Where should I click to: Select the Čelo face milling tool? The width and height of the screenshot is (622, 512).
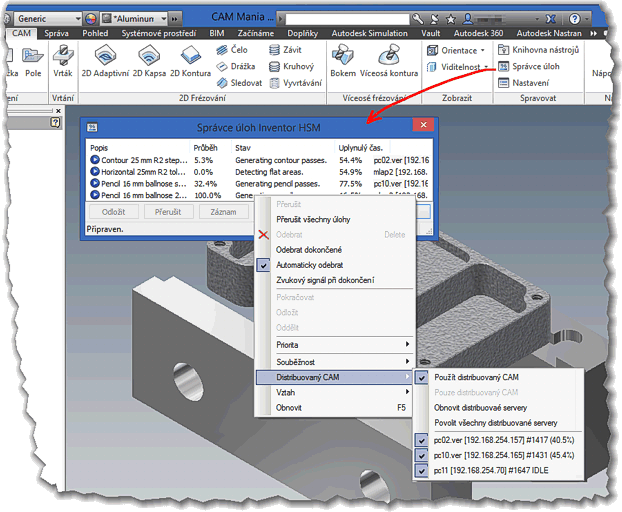coord(232,50)
